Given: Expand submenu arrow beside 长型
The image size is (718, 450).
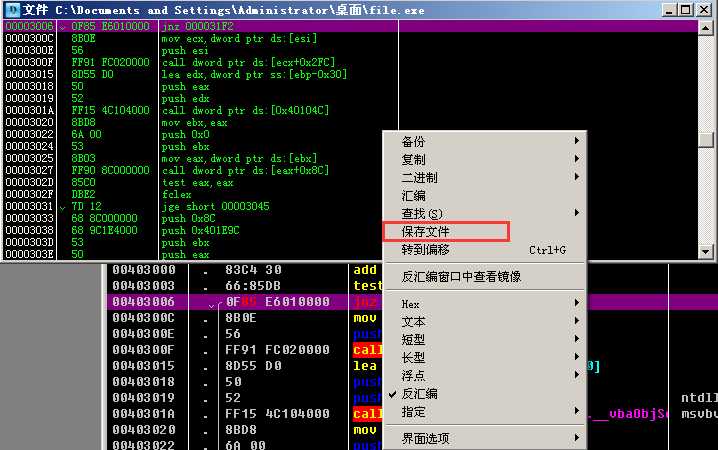Looking at the screenshot, I should click(x=577, y=357).
